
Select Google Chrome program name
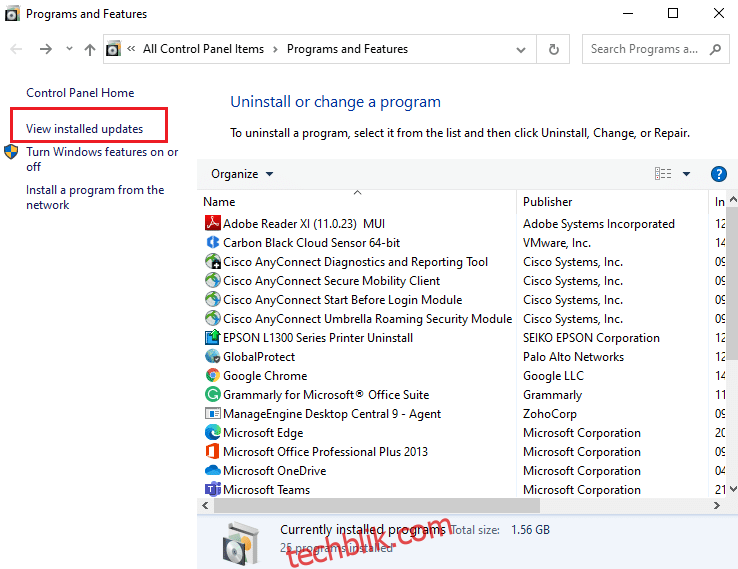(x=265, y=376)
